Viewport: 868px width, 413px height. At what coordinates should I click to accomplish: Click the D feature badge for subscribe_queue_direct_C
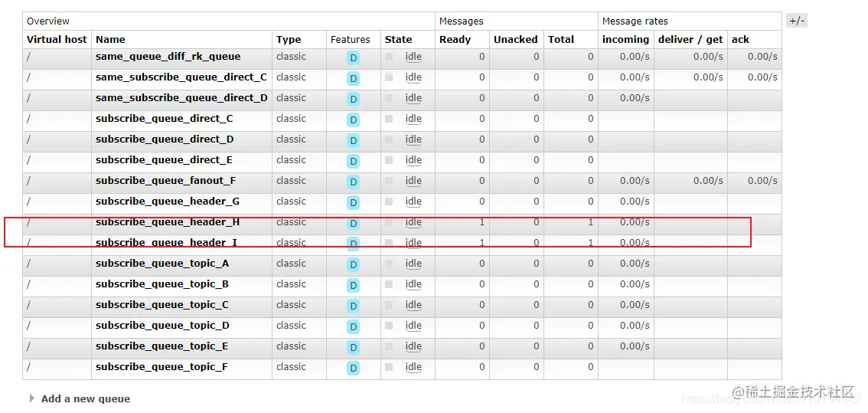[353, 120]
